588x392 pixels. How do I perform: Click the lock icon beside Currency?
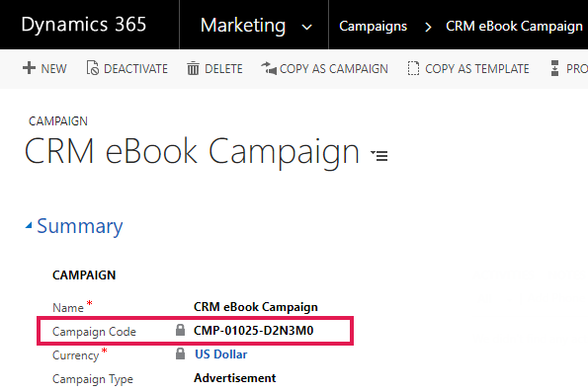point(181,353)
